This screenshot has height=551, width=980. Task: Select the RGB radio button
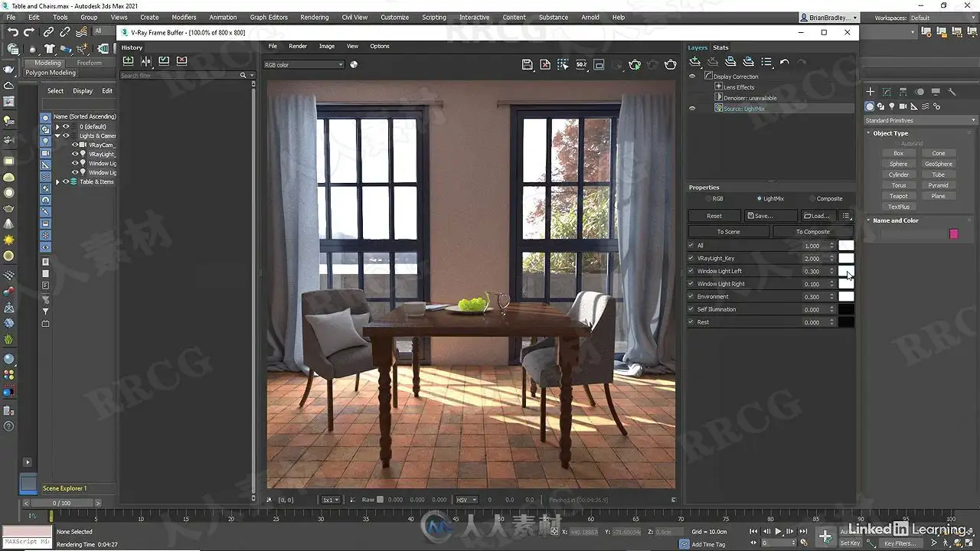(707, 199)
